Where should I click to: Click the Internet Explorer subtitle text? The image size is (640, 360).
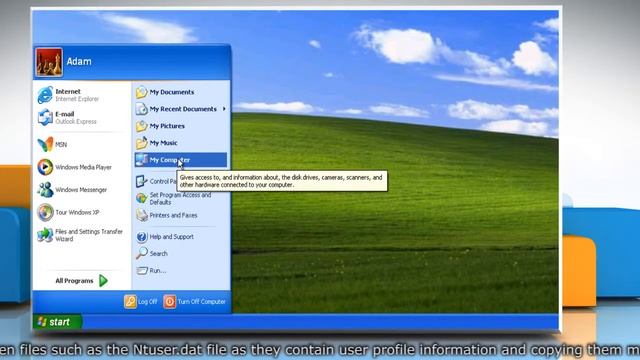[x=77, y=99]
